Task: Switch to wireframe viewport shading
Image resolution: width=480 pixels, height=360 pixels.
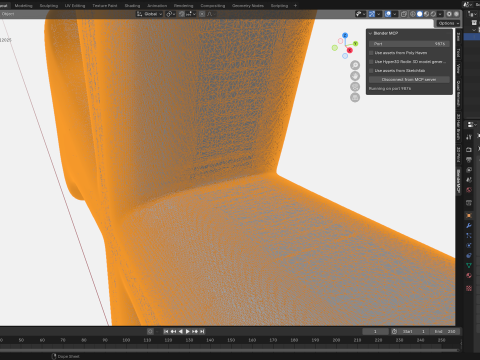Action: coord(413,14)
